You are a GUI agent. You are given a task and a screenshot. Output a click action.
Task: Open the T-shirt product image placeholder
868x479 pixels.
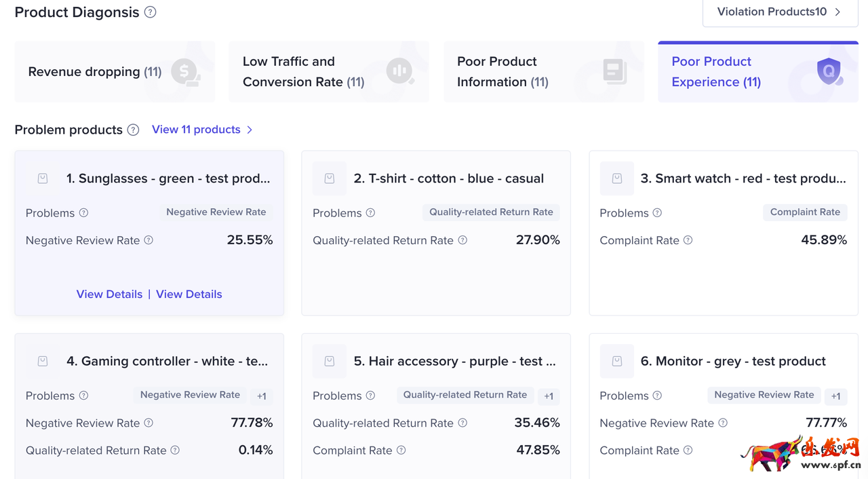pos(330,178)
